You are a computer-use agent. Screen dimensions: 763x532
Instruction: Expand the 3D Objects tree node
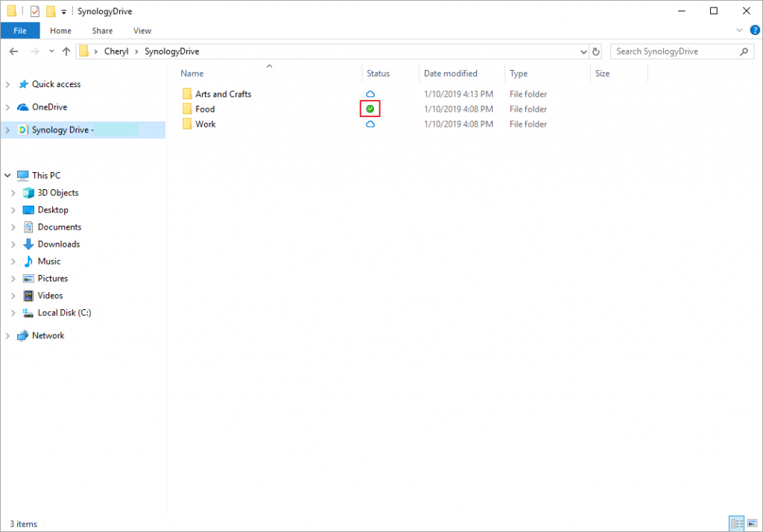[x=13, y=193]
